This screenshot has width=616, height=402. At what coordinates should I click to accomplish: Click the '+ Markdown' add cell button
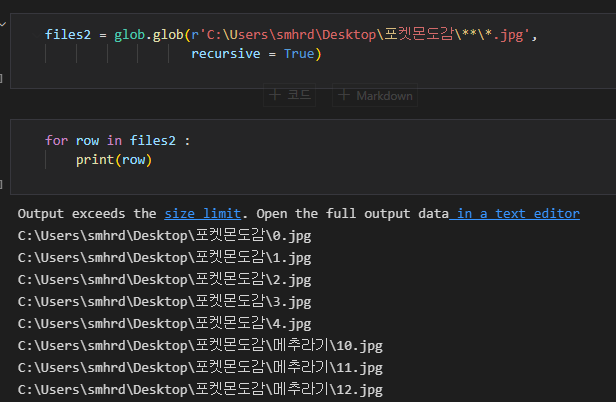point(375,95)
